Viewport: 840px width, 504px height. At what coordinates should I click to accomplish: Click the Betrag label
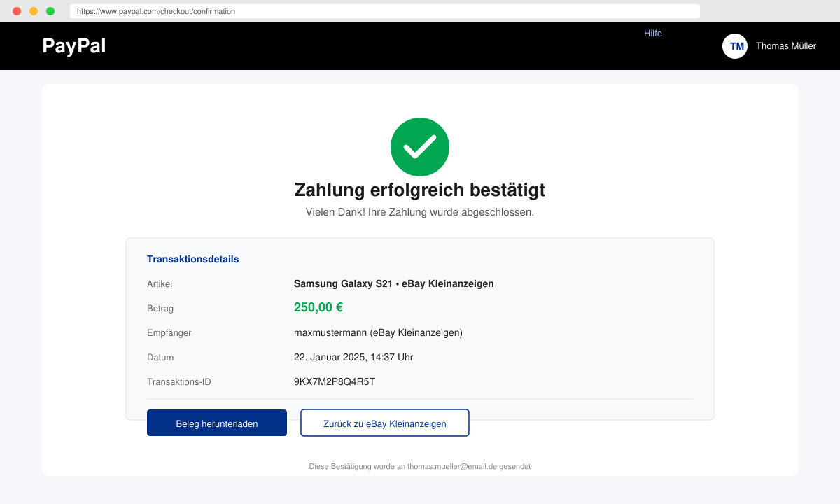160,309
